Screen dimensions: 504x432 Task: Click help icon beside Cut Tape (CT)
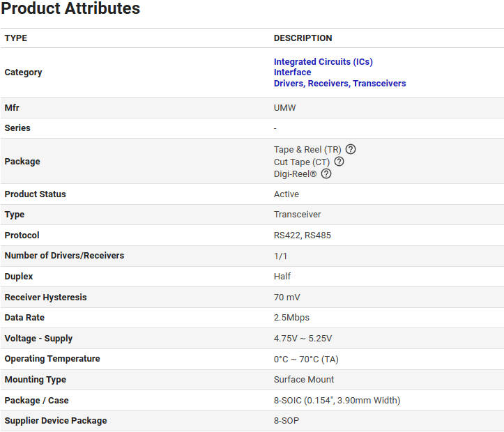pos(339,162)
